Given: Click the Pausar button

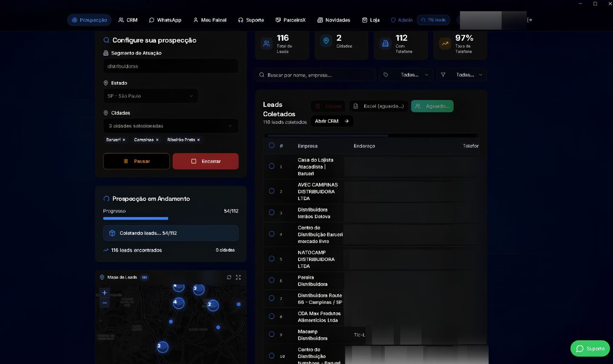Looking at the screenshot, I should 136,161.
